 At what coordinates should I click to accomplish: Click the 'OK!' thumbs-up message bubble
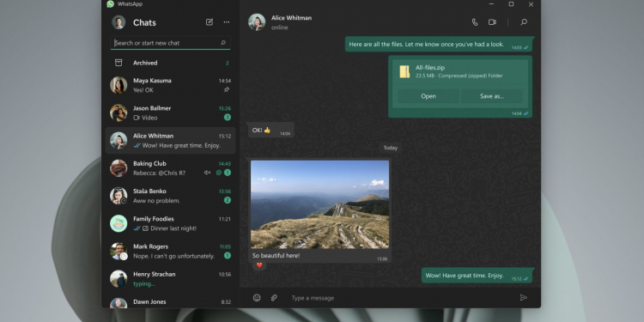271,131
